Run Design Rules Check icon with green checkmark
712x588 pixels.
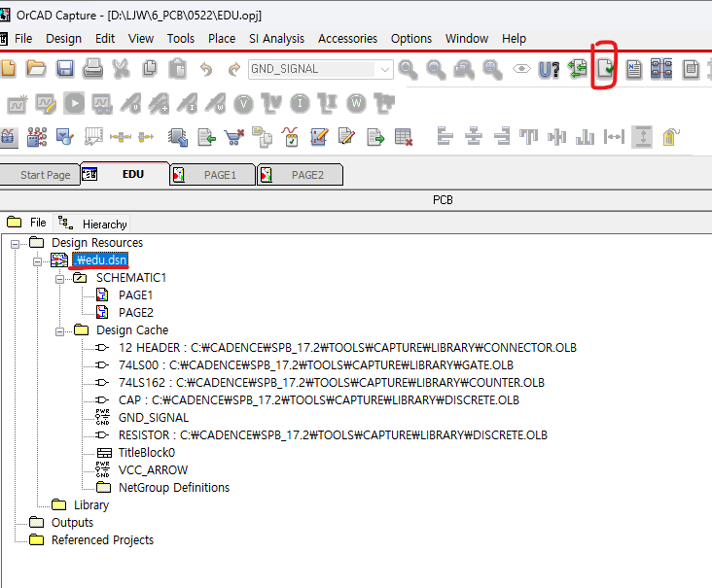click(x=605, y=69)
